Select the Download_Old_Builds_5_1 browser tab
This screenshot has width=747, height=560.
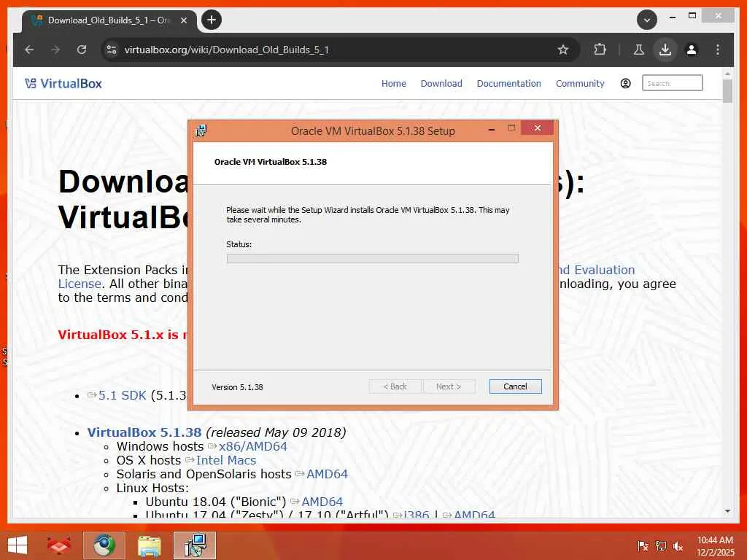coord(109,20)
